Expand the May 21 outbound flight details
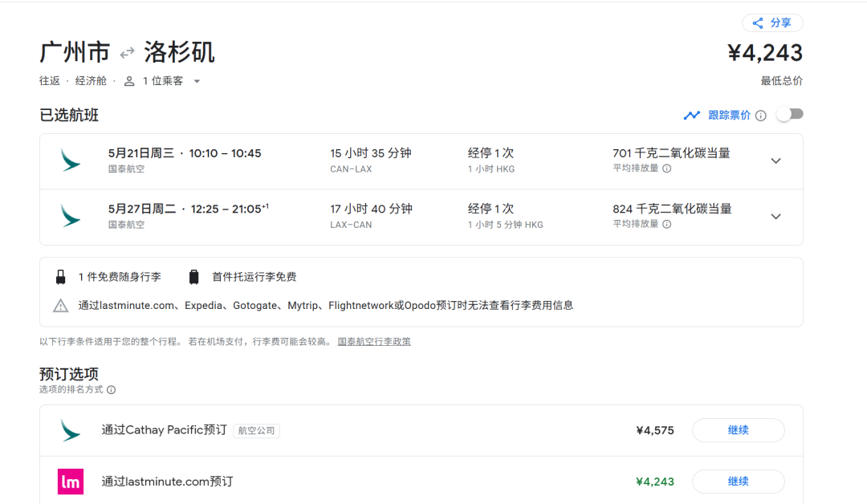The height and width of the screenshot is (504, 867). (x=775, y=161)
